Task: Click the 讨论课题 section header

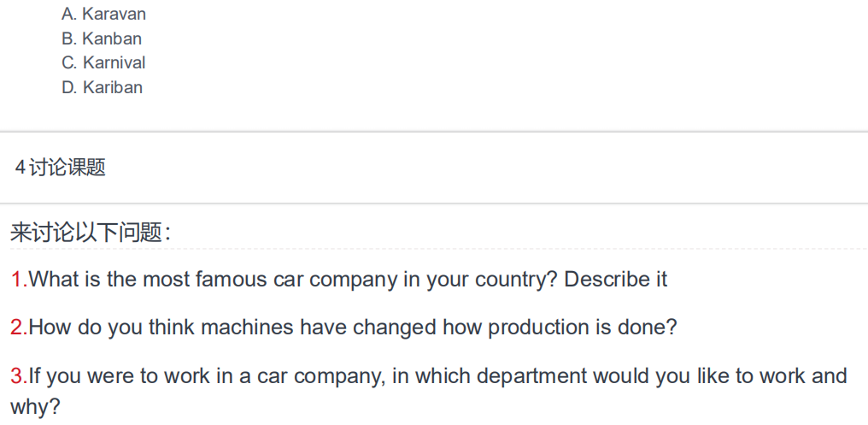Action: 67,168
